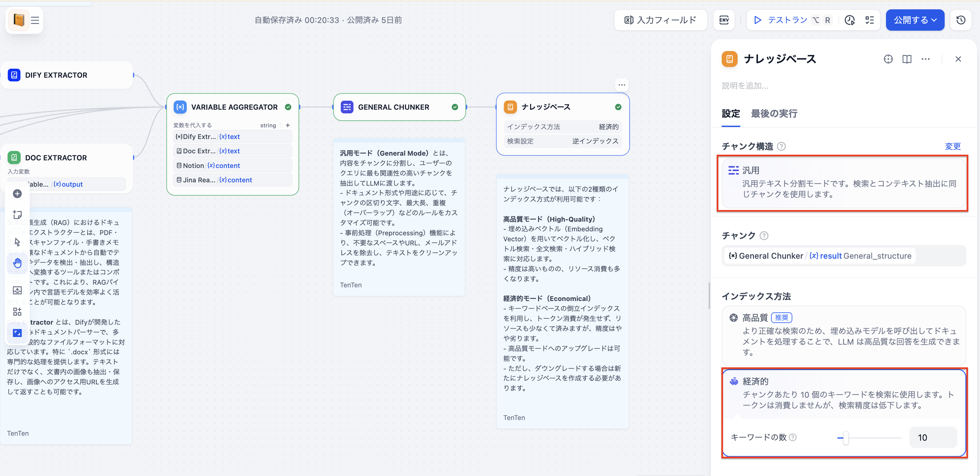Select the hand pan tool
The image size is (980, 476).
(17, 263)
